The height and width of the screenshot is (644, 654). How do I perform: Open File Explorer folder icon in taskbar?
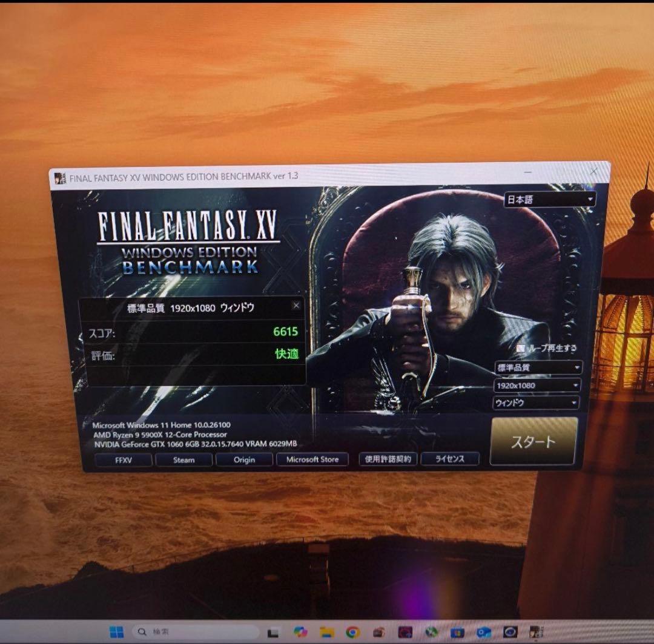(x=327, y=633)
